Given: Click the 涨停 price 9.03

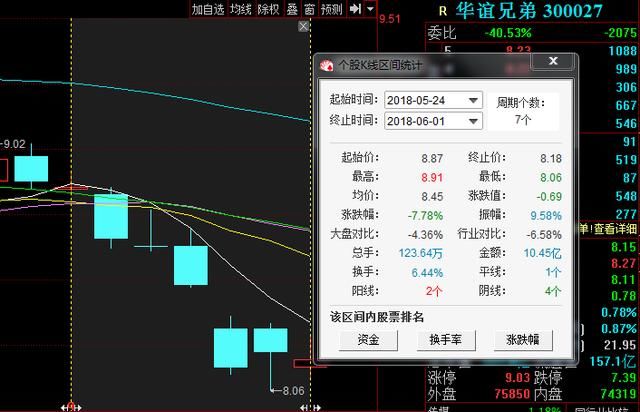Looking at the screenshot, I should pos(518,377).
